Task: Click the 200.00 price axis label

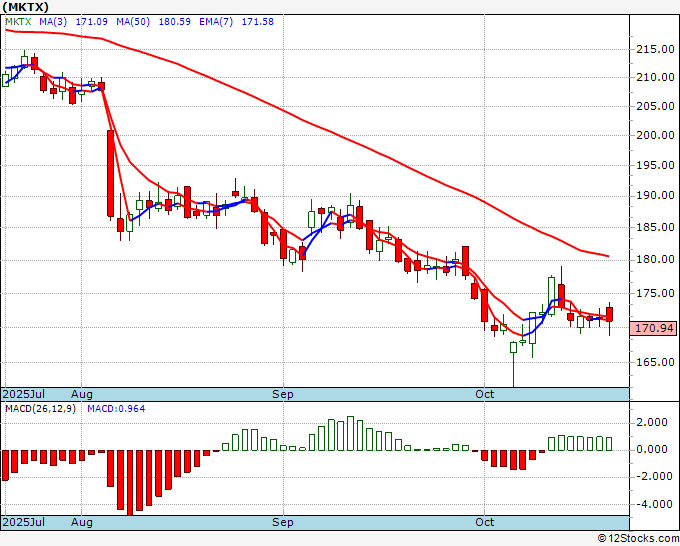Action: pyautogui.click(x=655, y=135)
